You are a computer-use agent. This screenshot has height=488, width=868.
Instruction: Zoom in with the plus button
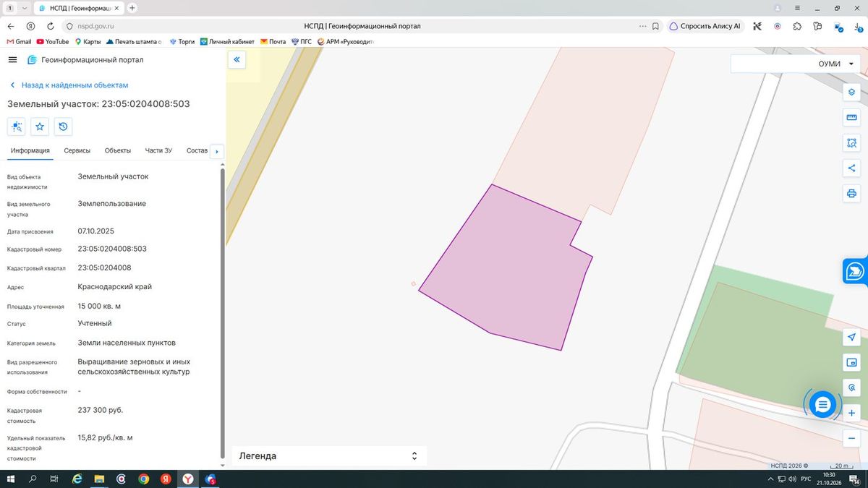tap(851, 414)
